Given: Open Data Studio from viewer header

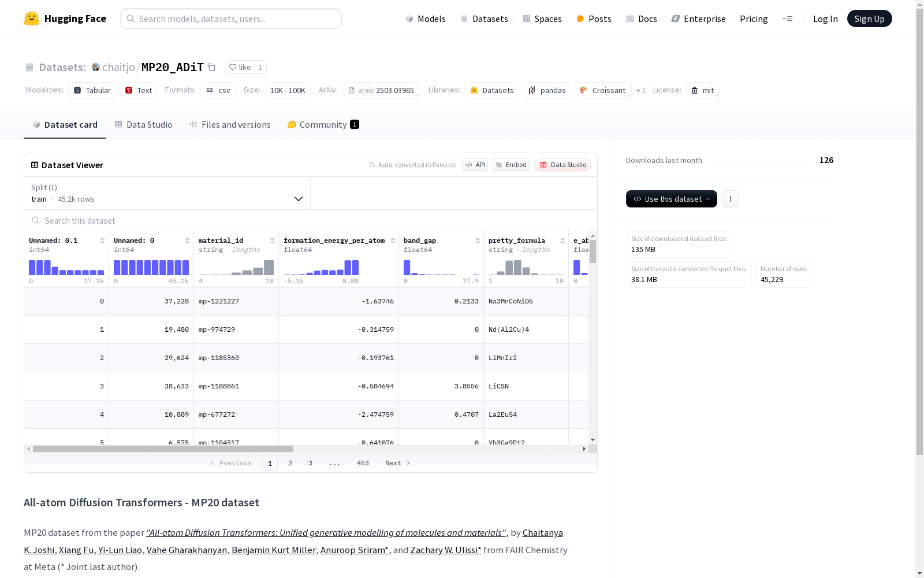Looking at the screenshot, I should pyautogui.click(x=562, y=165).
